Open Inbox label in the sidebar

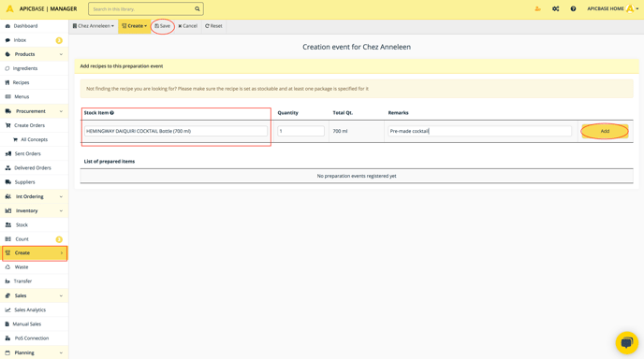point(20,40)
